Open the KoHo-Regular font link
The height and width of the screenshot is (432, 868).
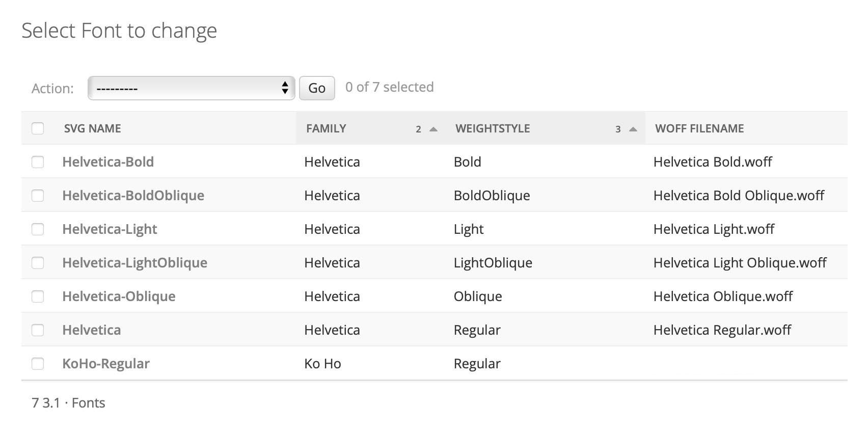[x=106, y=364]
